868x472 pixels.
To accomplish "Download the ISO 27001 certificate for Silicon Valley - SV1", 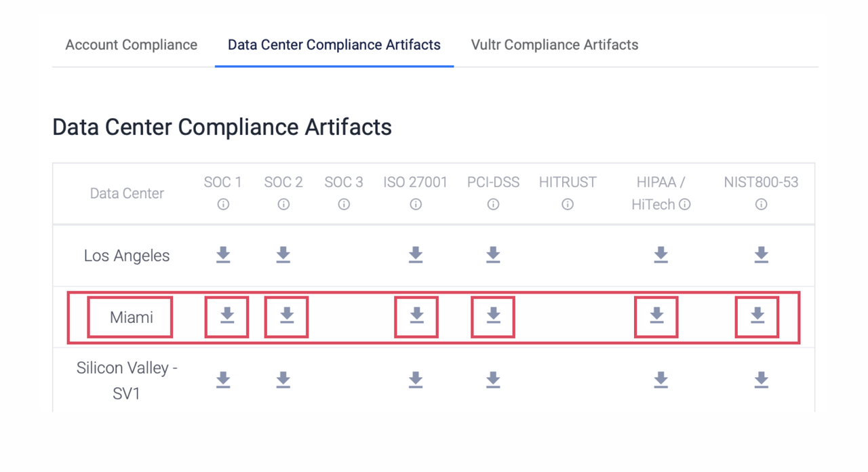I will 416,380.
